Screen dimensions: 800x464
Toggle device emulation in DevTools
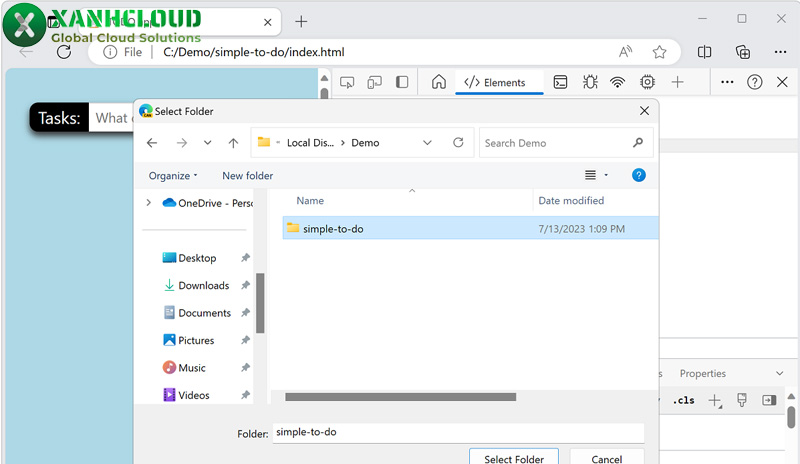click(x=375, y=83)
